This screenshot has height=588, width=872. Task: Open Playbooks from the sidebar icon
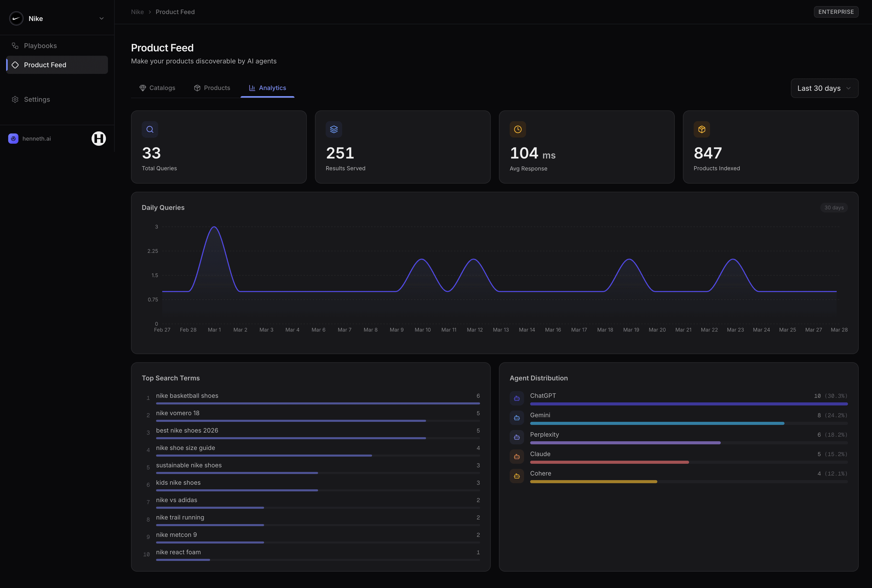click(15, 45)
